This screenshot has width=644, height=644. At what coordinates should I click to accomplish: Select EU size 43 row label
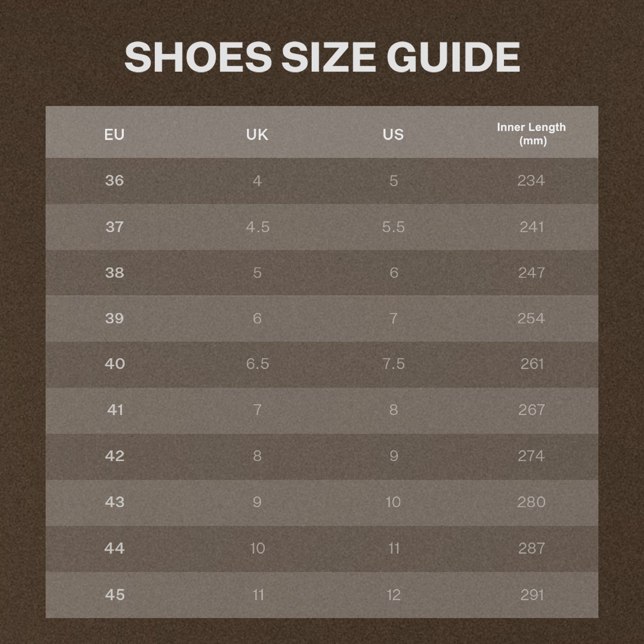click(x=114, y=502)
